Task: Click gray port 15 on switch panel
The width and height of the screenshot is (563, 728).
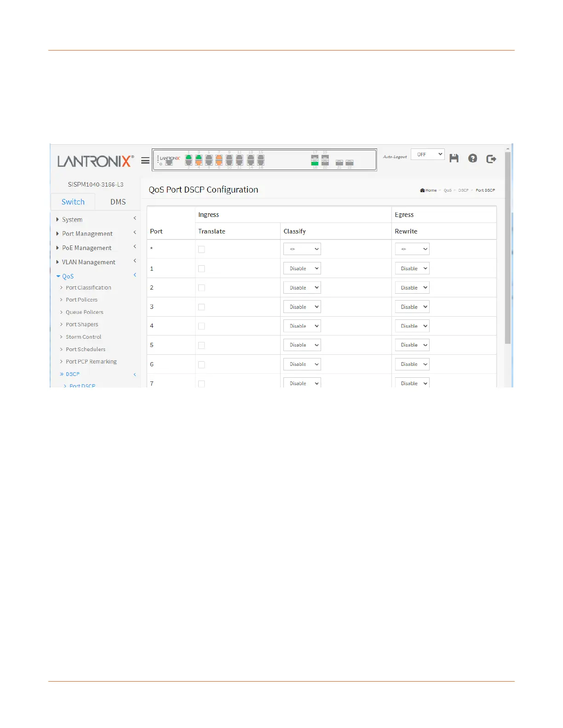Action: pos(261,158)
